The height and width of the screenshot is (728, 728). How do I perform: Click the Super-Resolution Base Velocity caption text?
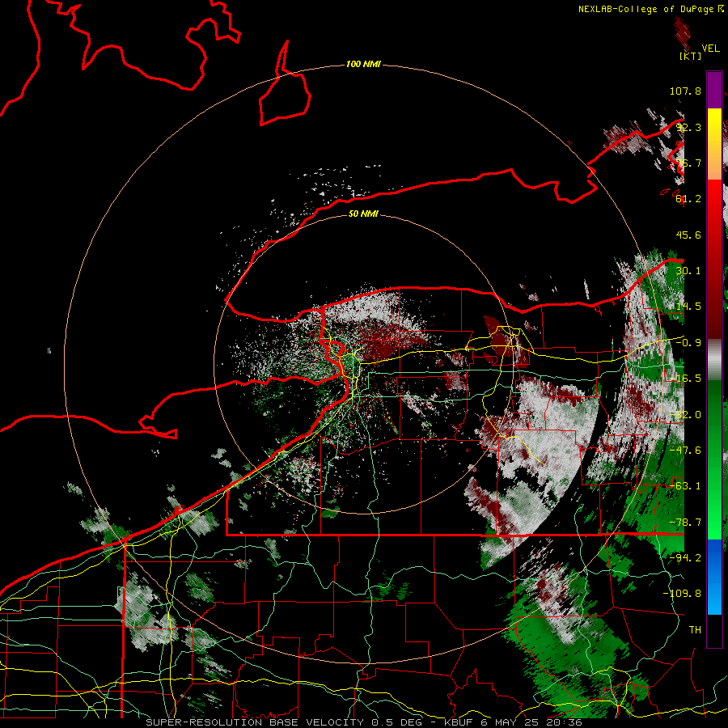pos(363,722)
